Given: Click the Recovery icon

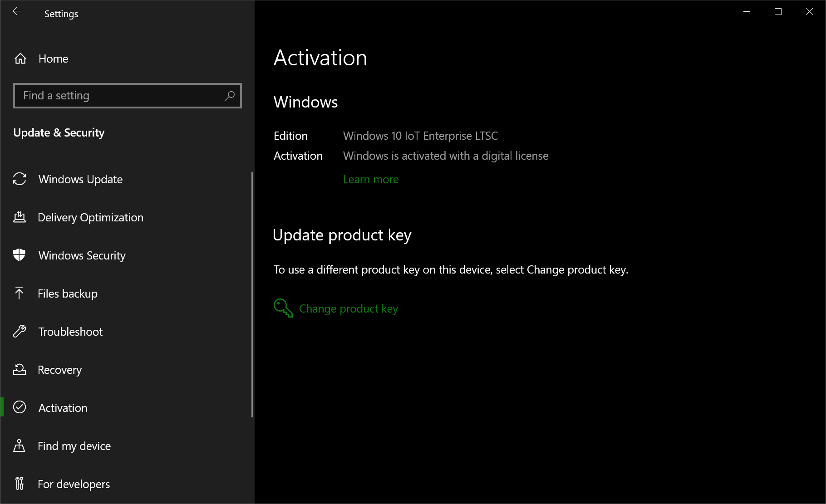Looking at the screenshot, I should [20, 370].
